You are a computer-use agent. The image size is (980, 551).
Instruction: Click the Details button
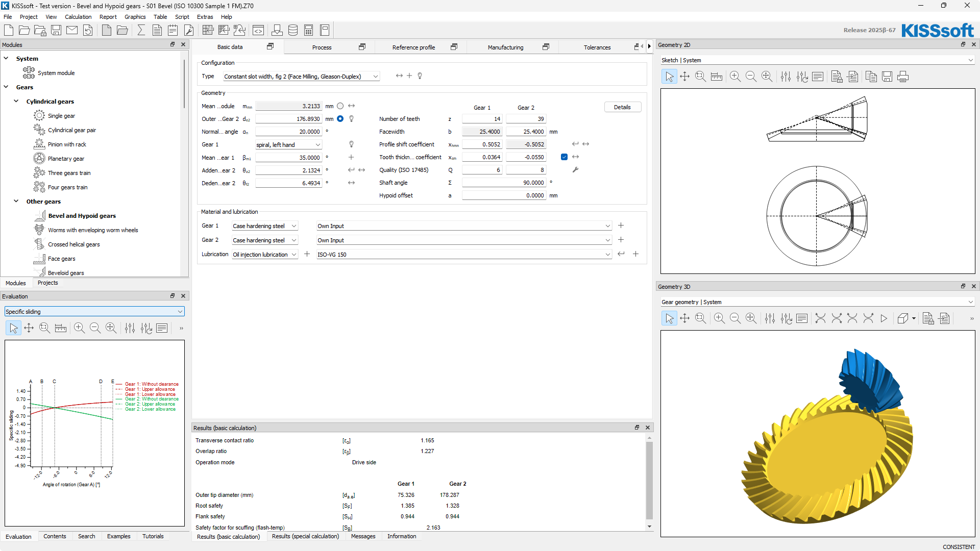point(622,107)
